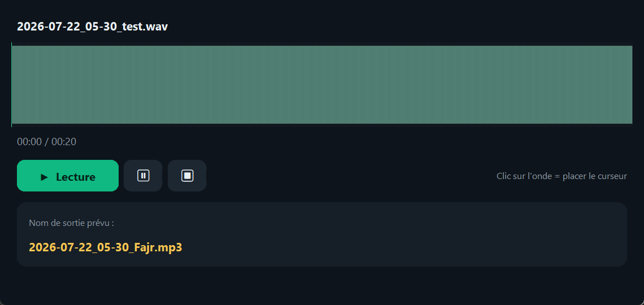Click the Lecture text label on the green button

point(76,177)
